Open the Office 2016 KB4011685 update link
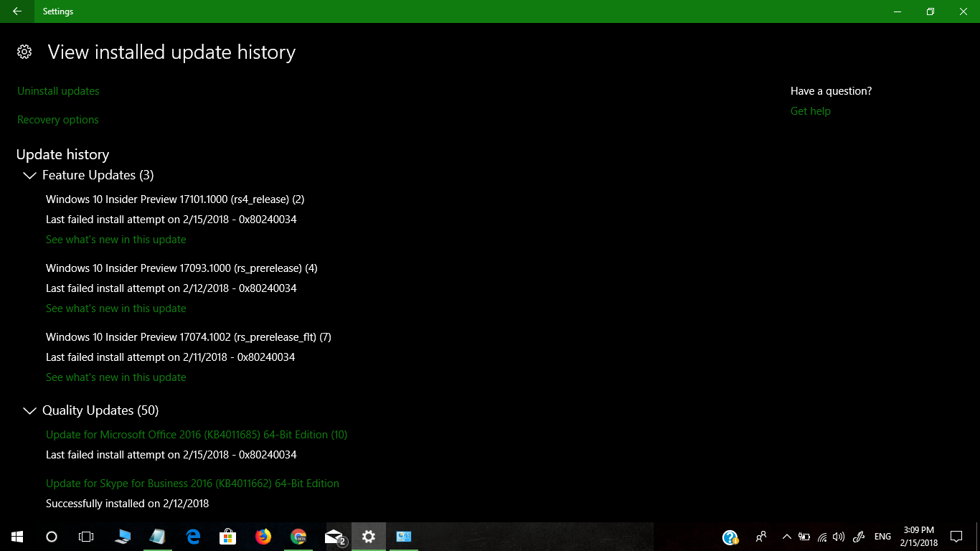980x551 pixels. click(x=197, y=435)
